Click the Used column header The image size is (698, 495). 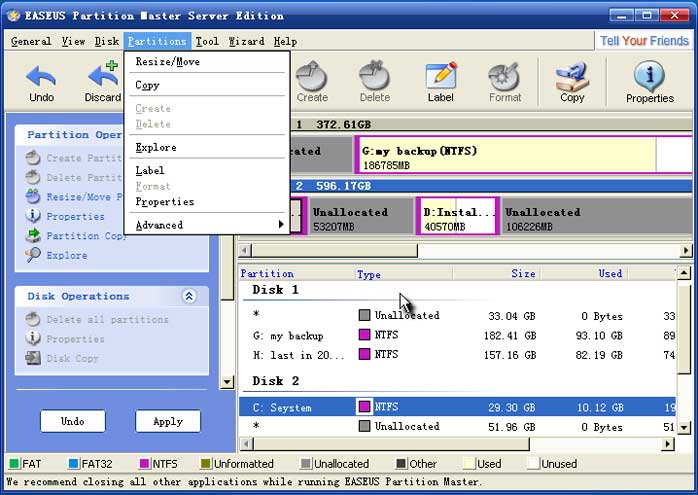(584, 273)
